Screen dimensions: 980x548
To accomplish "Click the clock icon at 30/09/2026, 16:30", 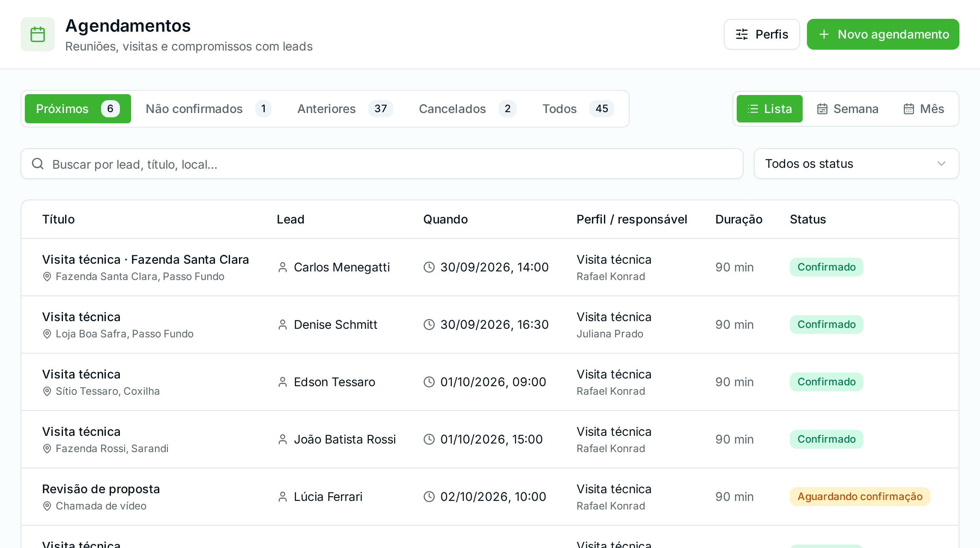I will pos(429,325).
